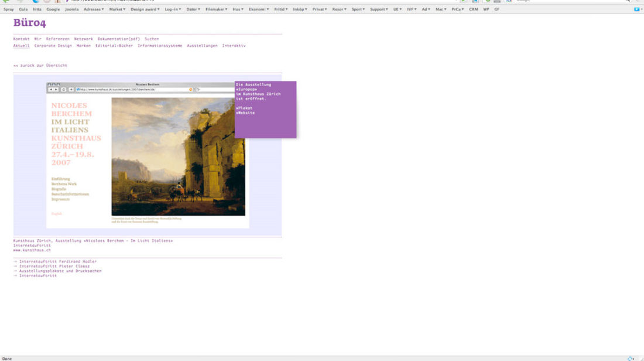Screen dimensions: 644x361
Task: Click the Done status bar text
Action: (7, 359)
